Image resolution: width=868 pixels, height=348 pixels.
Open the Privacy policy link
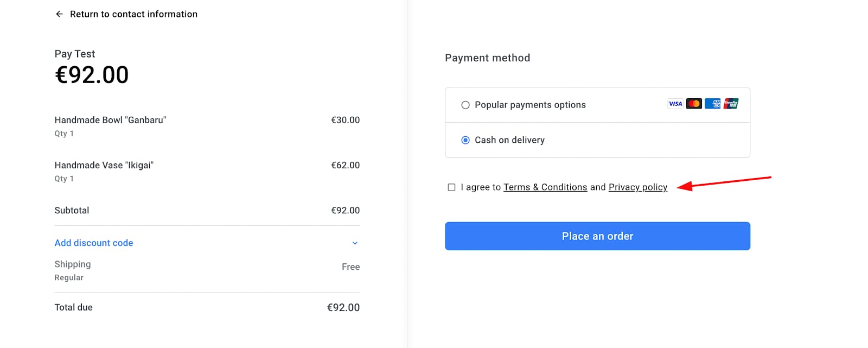pyautogui.click(x=637, y=187)
